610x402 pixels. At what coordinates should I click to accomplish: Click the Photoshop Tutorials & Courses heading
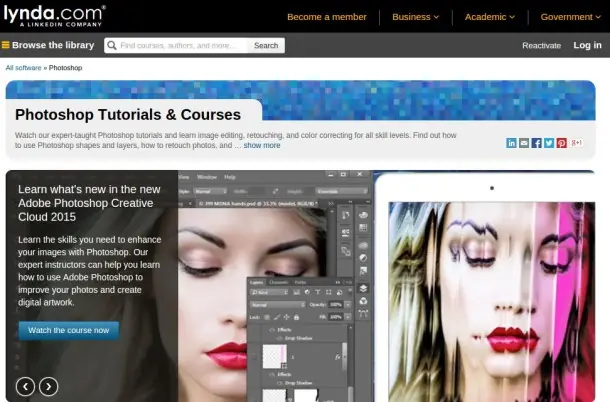[128, 114]
